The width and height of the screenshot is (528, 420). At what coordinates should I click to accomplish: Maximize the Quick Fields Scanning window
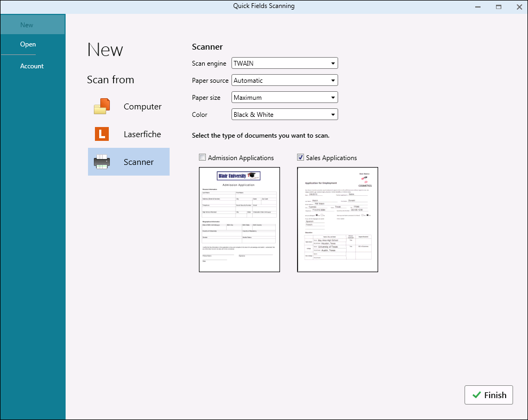498,7
